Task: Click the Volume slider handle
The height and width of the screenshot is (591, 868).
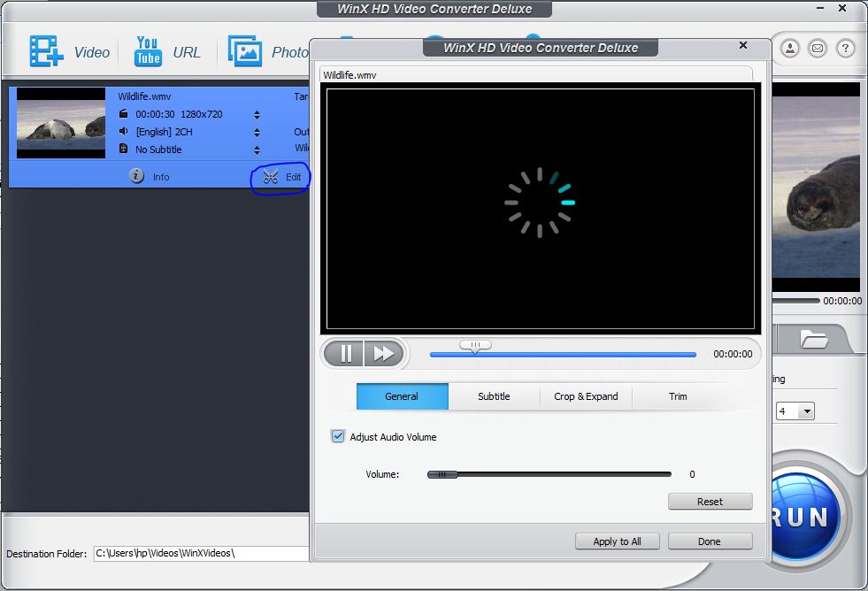Action: point(442,474)
